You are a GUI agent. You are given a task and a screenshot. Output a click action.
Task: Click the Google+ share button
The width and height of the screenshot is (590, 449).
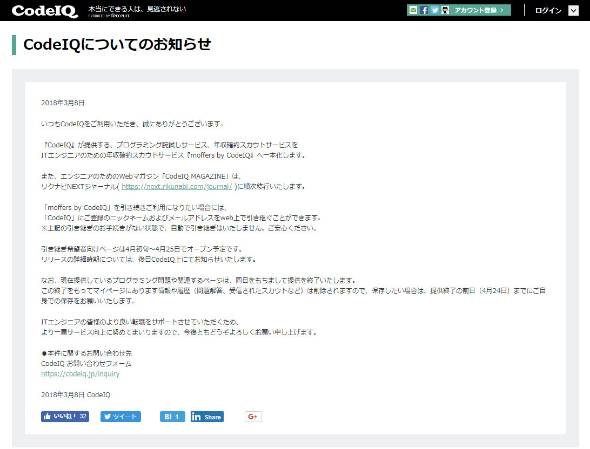(x=253, y=416)
